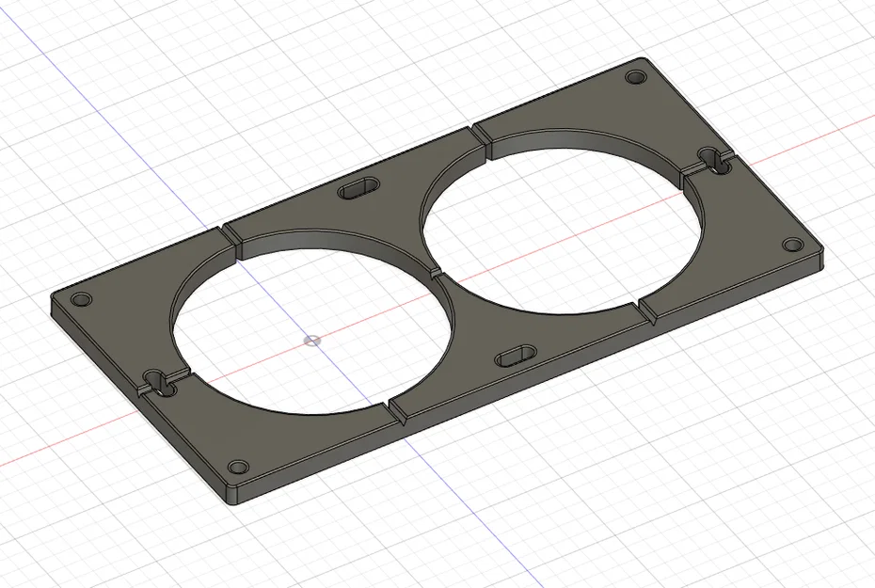Select the origin point marker

[312, 341]
